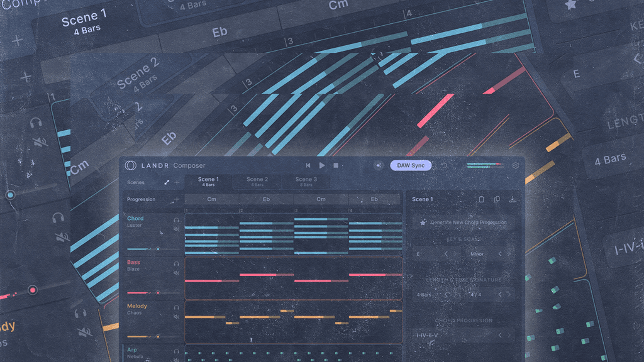Solo the Melody track with its headphones
The image size is (644, 362).
(x=177, y=307)
